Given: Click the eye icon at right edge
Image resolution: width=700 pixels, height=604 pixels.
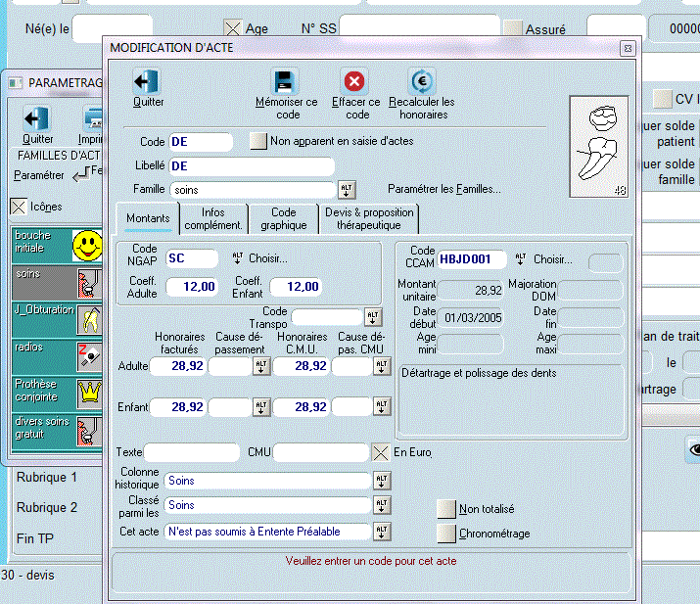Looking at the screenshot, I should tap(693, 448).
